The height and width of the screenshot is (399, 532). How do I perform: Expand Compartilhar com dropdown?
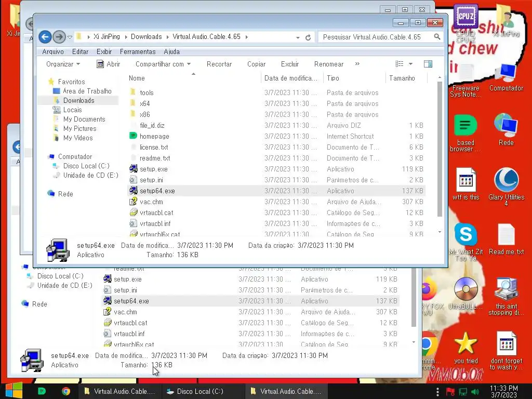tap(163, 64)
